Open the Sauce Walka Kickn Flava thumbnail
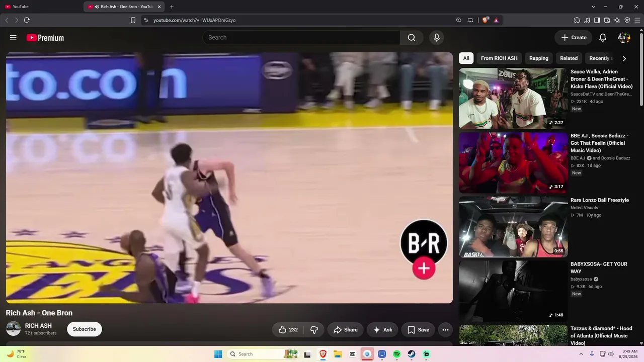This screenshot has width=644, height=362. (x=513, y=99)
